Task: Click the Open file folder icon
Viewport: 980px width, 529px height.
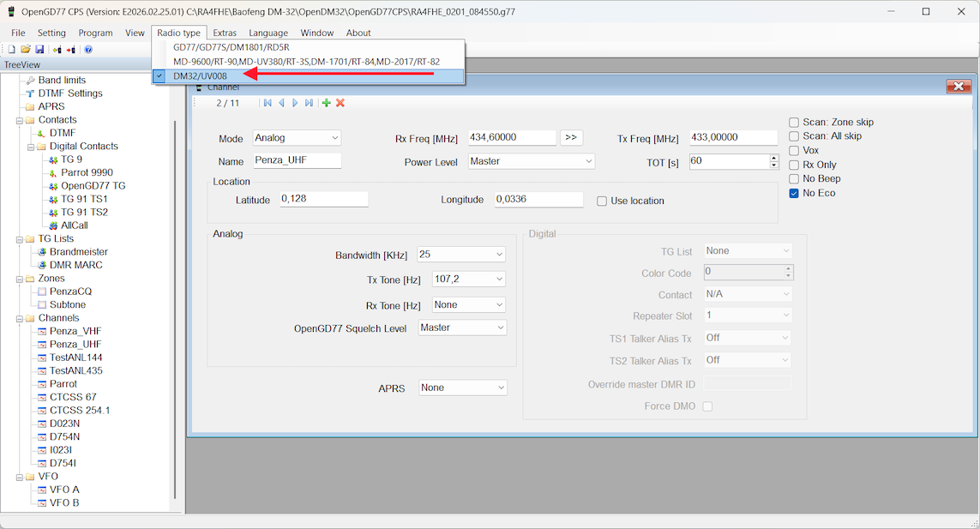Action: (26, 50)
